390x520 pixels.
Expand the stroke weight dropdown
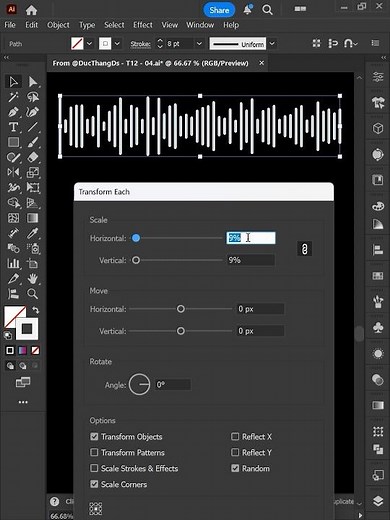[x=199, y=44]
